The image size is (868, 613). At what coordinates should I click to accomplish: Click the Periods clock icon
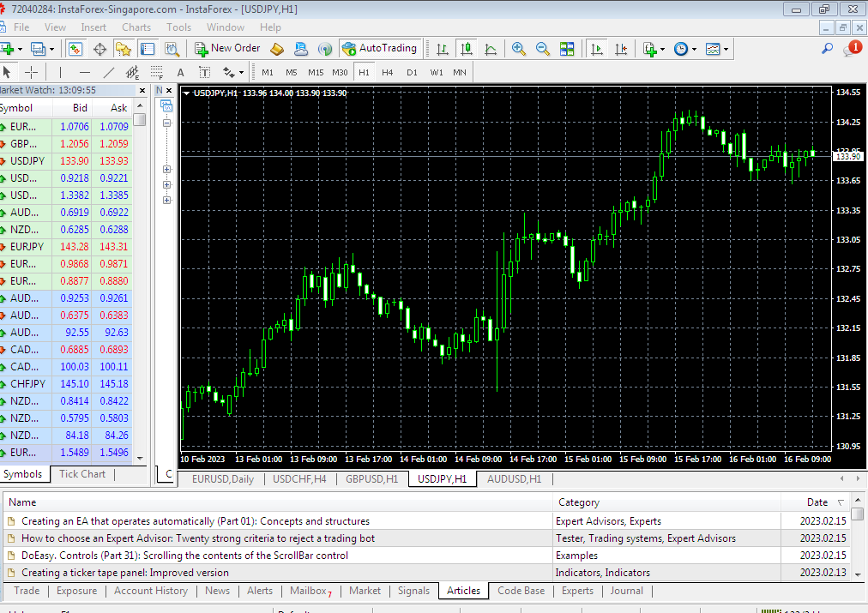click(681, 49)
